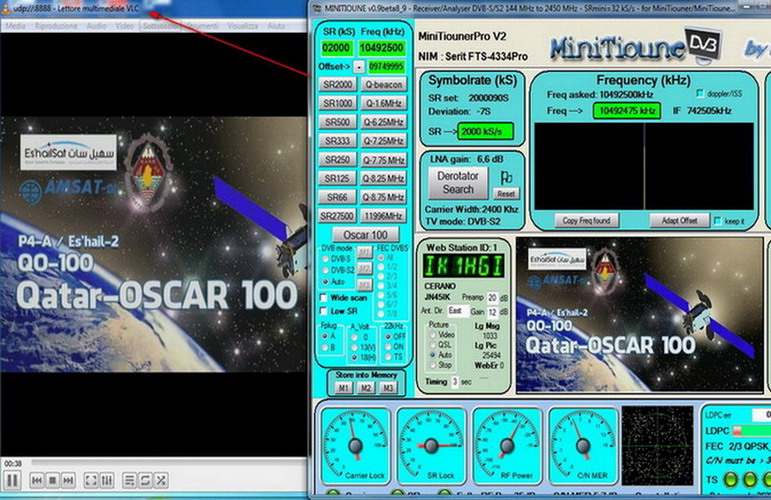Click the SR (kS) field showing 02000

point(336,48)
